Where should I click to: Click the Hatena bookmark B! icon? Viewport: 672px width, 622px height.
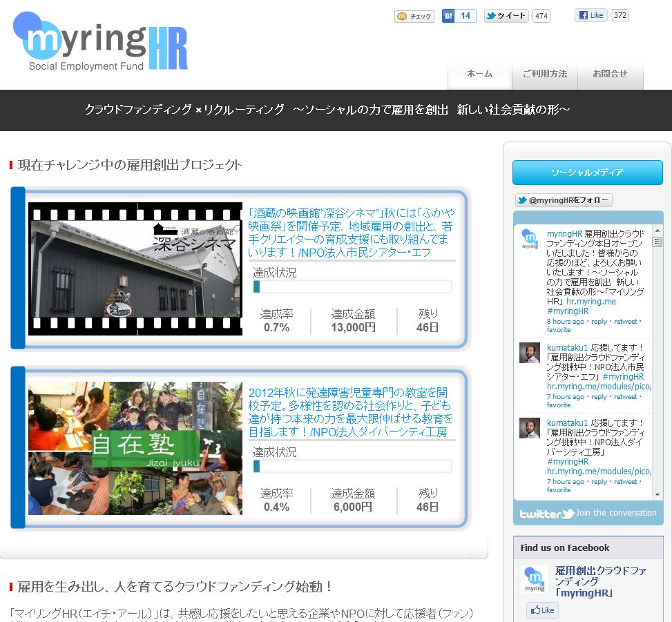[x=449, y=16]
